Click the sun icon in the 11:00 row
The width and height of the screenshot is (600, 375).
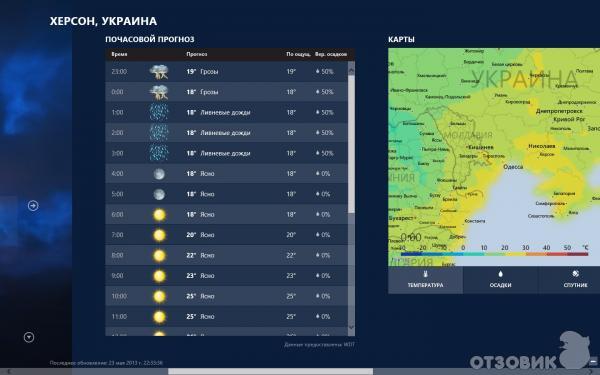click(x=159, y=316)
